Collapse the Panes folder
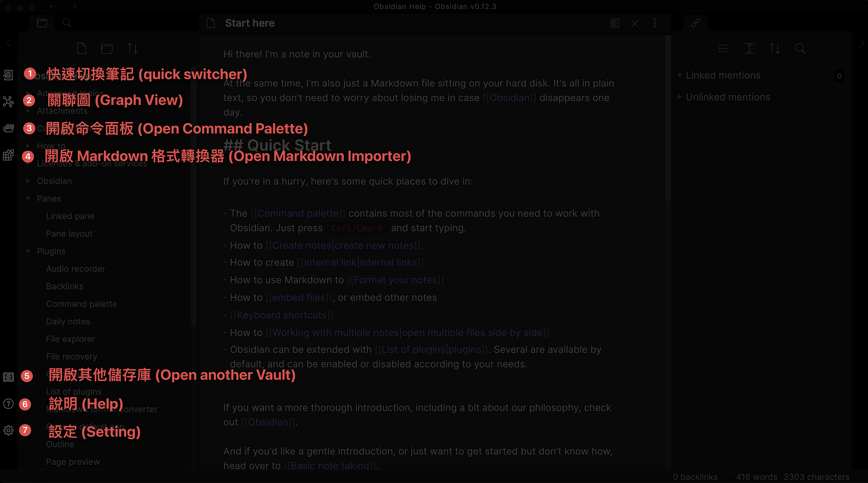This screenshot has height=483, width=868. [28, 199]
